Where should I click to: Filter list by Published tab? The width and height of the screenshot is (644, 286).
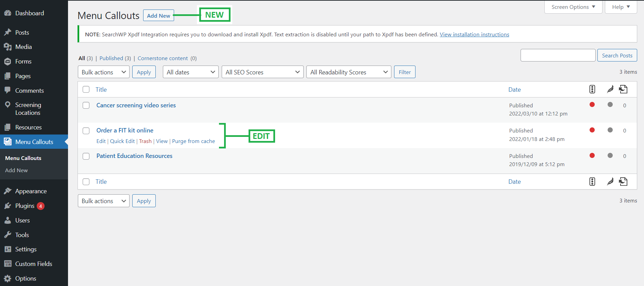pos(111,58)
